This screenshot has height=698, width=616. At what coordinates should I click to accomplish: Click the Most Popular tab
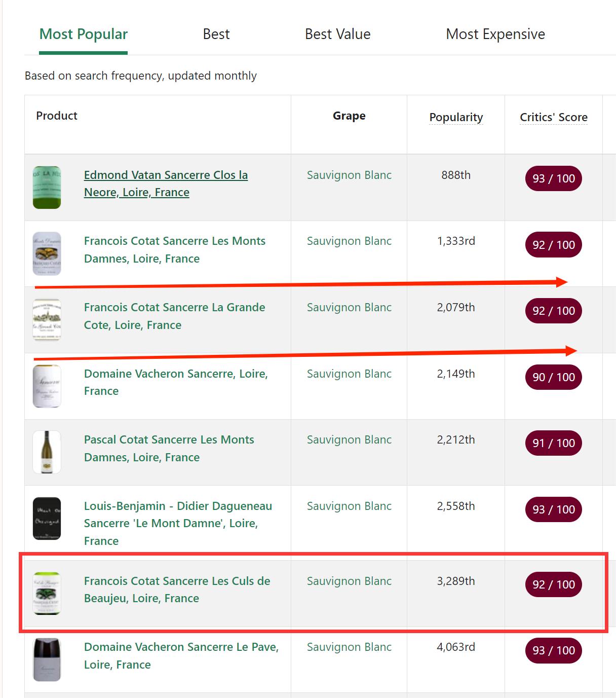[x=84, y=34]
